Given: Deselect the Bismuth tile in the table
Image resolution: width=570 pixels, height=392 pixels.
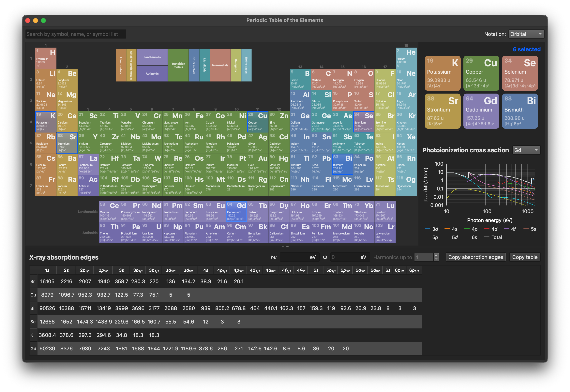Looking at the screenshot, I should [343, 164].
